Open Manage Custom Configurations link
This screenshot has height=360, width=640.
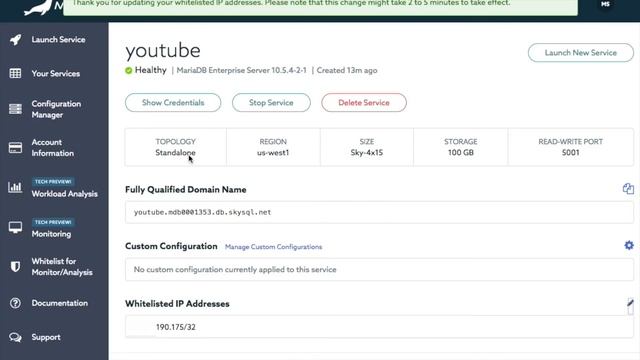click(273, 247)
